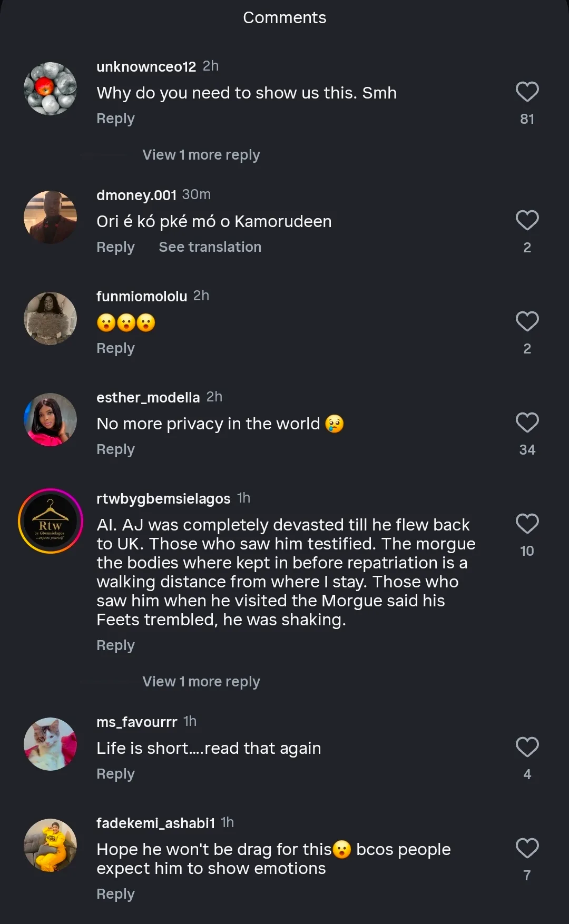Like rtwbygbemsielagos's comment
569x924 pixels.
point(527,524)
